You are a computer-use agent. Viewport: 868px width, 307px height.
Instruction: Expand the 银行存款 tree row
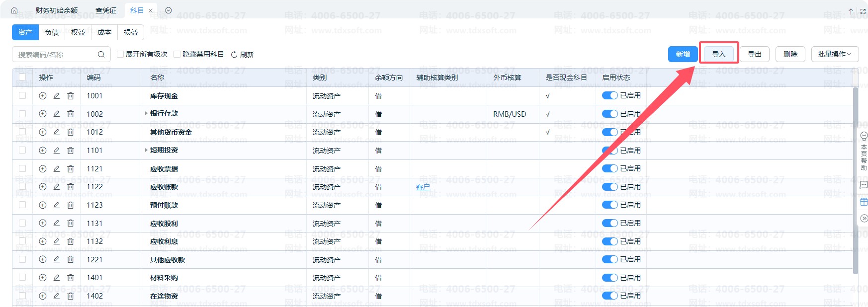tap(146, 114)
